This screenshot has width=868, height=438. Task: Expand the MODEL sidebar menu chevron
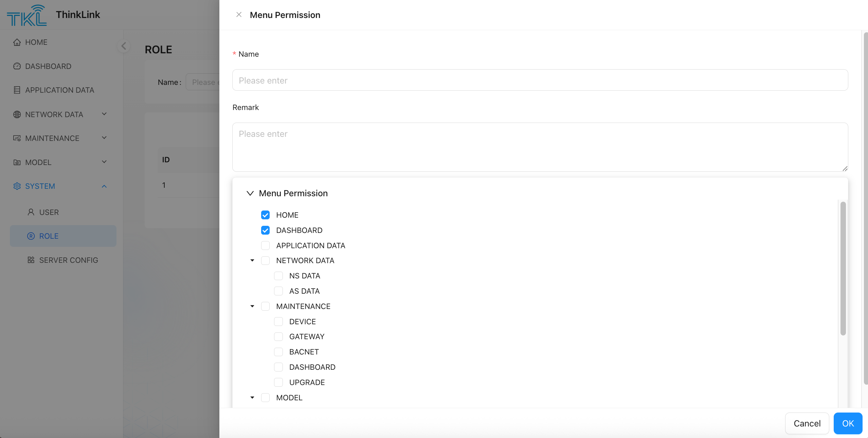(104, 162)
